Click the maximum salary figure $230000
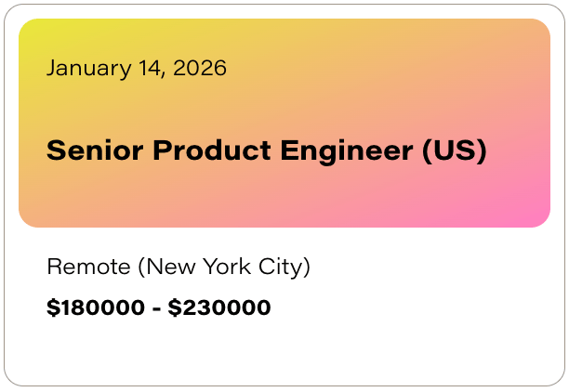The height and width of the screenshot is (392, 569). pyautogui.click(x=219, y=307)
